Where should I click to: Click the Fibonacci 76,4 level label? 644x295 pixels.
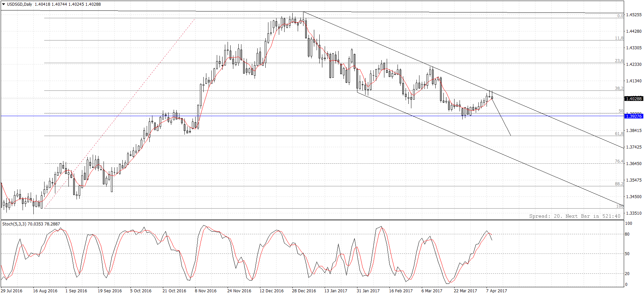click(x=619, y=161)
